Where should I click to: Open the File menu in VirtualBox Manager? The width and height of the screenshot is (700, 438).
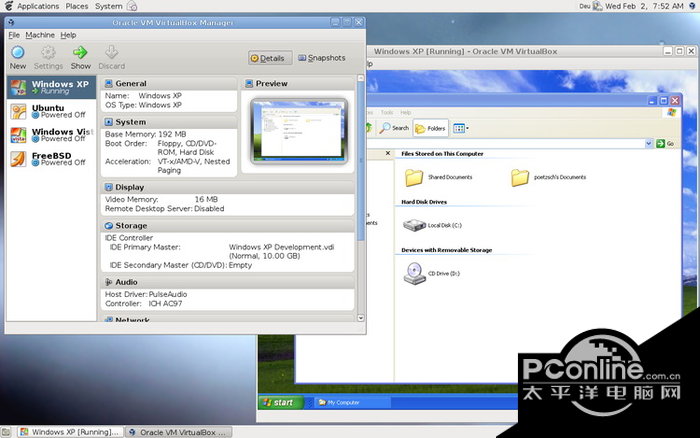[x=14, y=35]
